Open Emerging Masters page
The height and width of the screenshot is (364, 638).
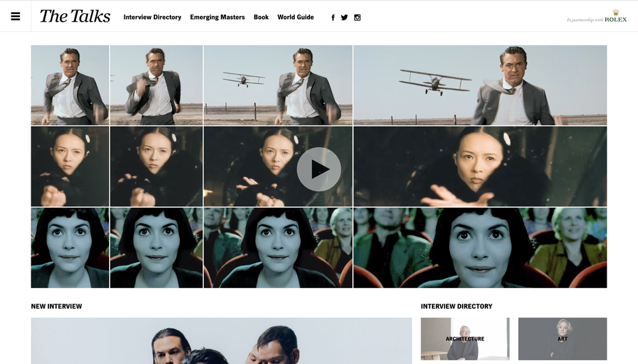pyautogui.click(x=218, y=17)
